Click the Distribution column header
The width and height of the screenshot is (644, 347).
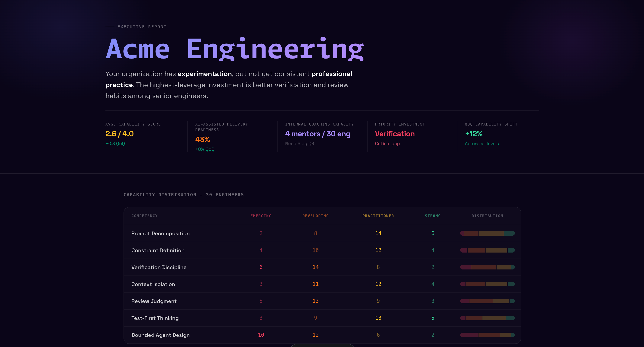point(487,216)
